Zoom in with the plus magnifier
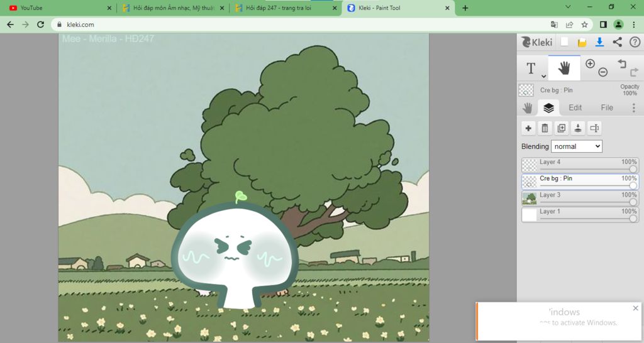 pos(590,63)
